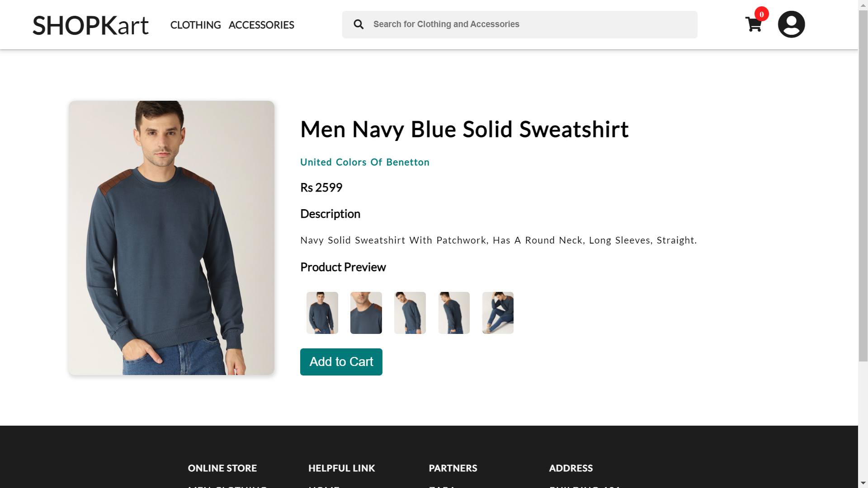This screenshot has height=488, width=868.
Task: Open the United Colors Of Benetton brand link
Action: click(365, 162)
